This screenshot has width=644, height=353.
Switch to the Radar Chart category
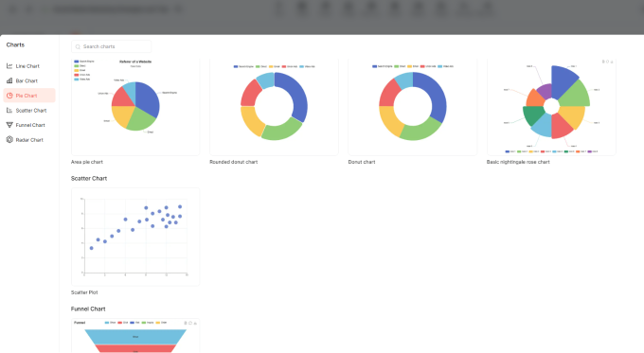click(29, 140)
